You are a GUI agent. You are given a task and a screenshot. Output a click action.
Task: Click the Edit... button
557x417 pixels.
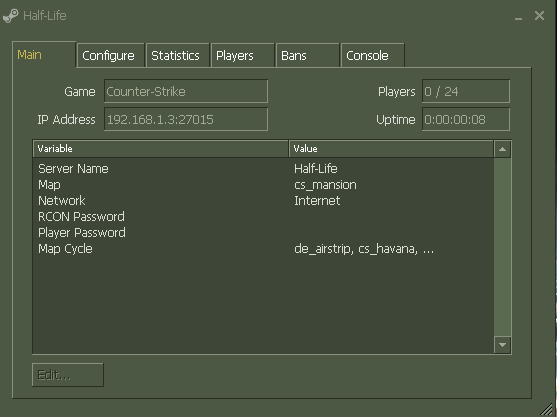point(68,375)
